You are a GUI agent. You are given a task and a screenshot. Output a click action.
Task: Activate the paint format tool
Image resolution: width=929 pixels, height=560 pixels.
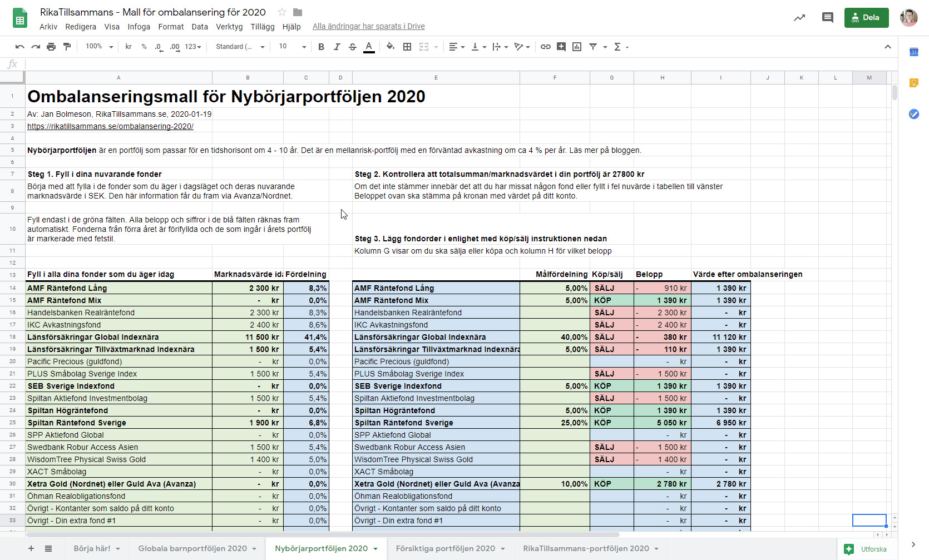click(x=67, y=47)
